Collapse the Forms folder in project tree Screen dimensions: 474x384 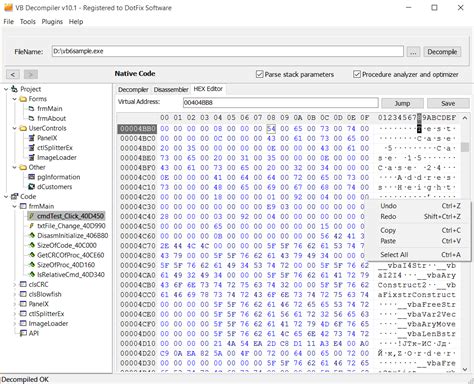(15, 99)
